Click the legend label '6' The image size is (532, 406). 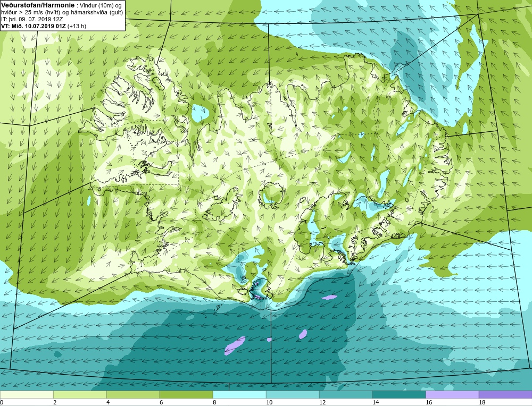[x=162, y=402]
